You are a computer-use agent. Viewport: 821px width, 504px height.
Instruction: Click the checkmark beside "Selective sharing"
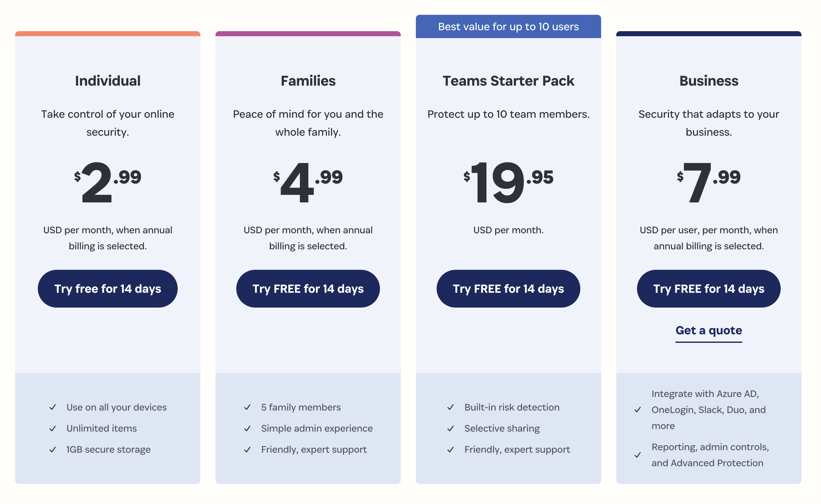coord(451,428)
